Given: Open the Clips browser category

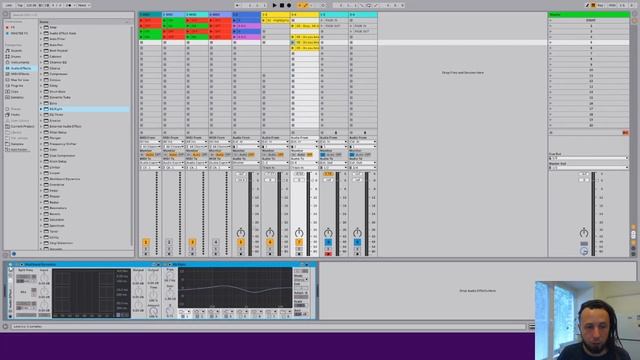Looking at the screenshot, I should tap(15, 91).
